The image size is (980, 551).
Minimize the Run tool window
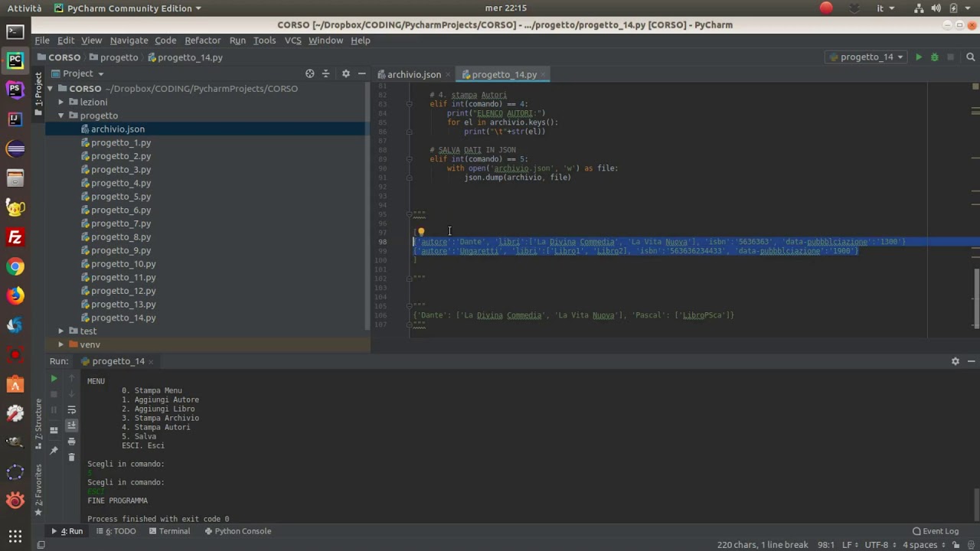click(971, 361)
